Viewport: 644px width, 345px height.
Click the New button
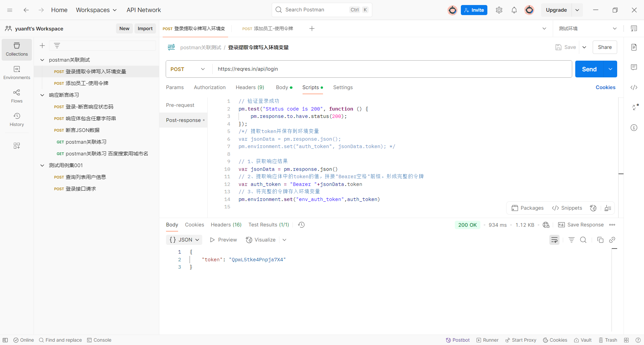(x=124, y=28)
